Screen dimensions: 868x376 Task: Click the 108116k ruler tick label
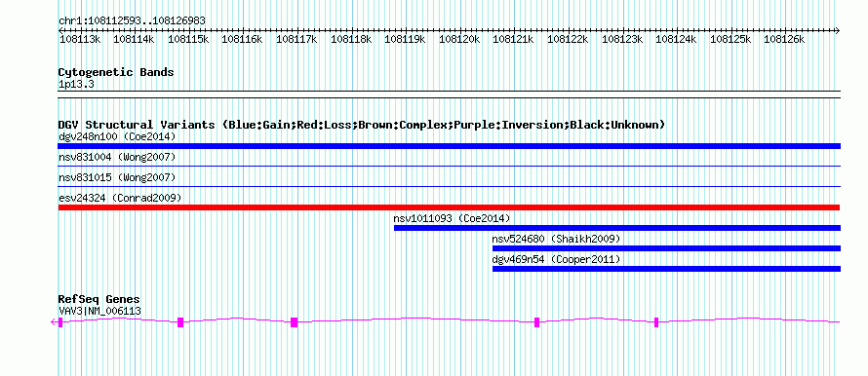pyautogui.click(x=242, y=39)
